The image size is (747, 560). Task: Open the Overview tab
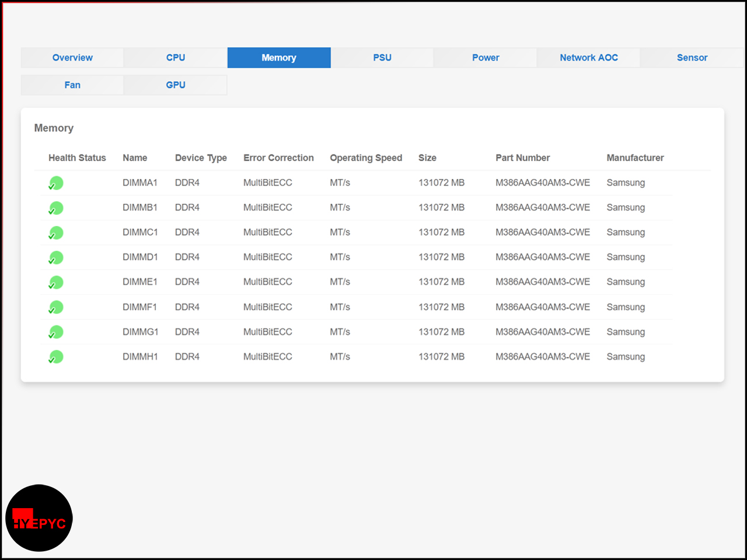click(x=72, y=58)
